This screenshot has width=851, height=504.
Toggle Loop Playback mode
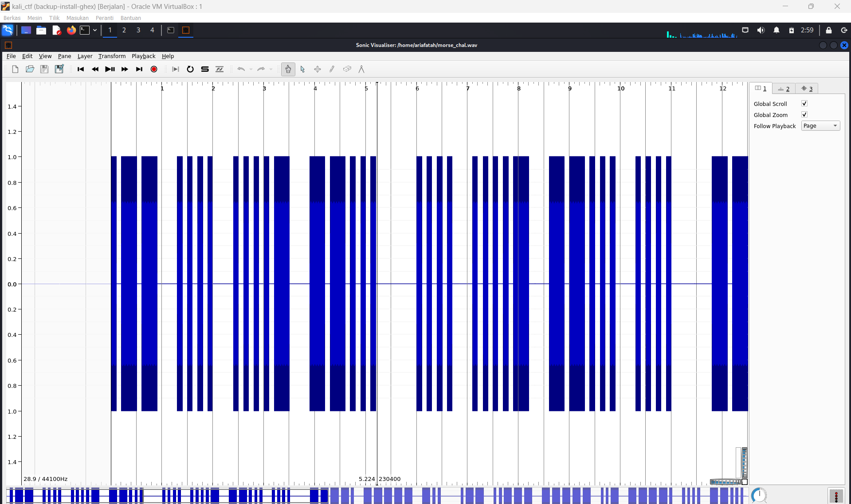[190, 69]
